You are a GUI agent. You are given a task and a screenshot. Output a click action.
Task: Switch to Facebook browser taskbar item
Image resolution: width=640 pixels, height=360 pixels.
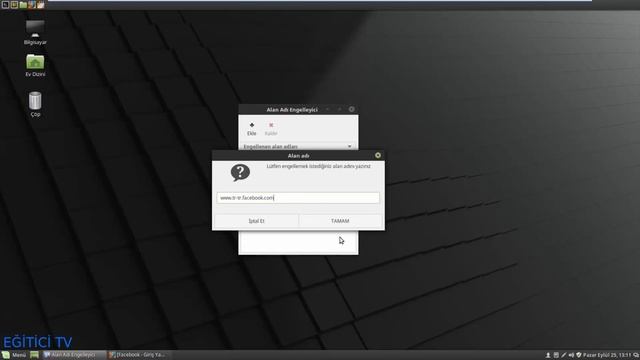(x=138, y=355)
